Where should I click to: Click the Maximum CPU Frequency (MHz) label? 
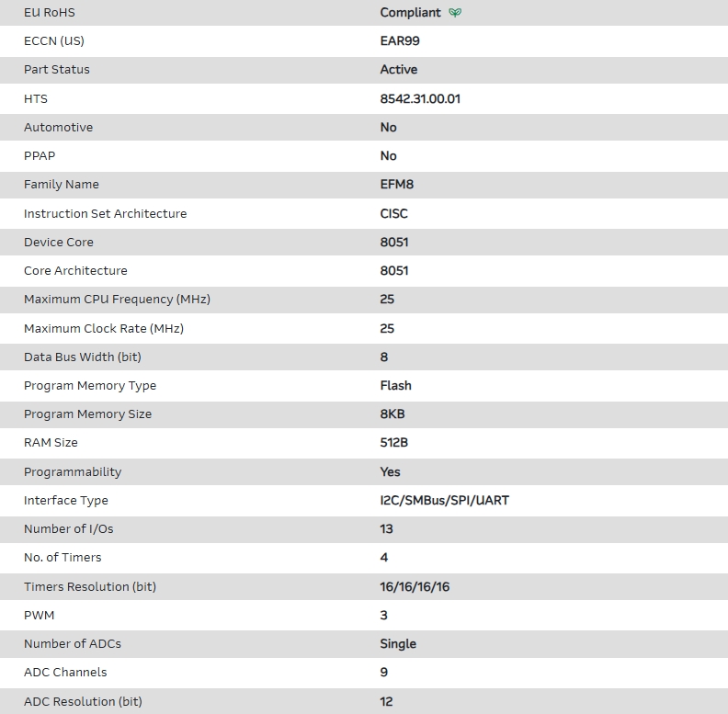(110, 300)
